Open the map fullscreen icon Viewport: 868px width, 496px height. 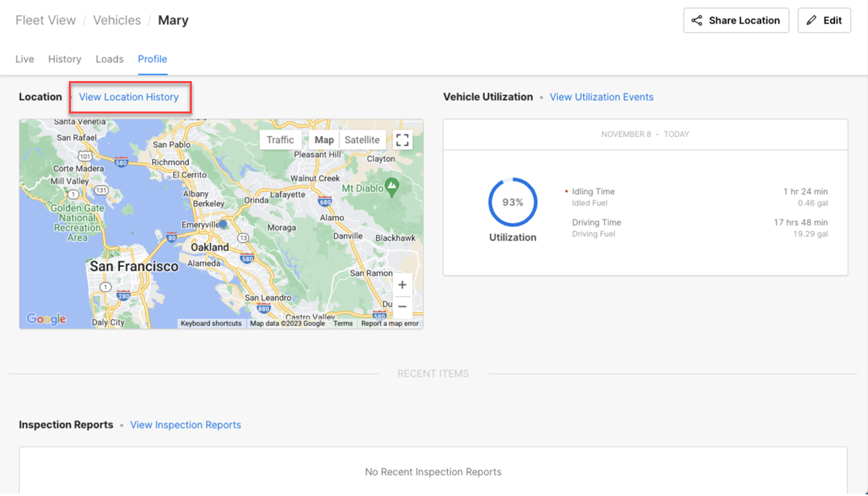click(x=403, y=140)
